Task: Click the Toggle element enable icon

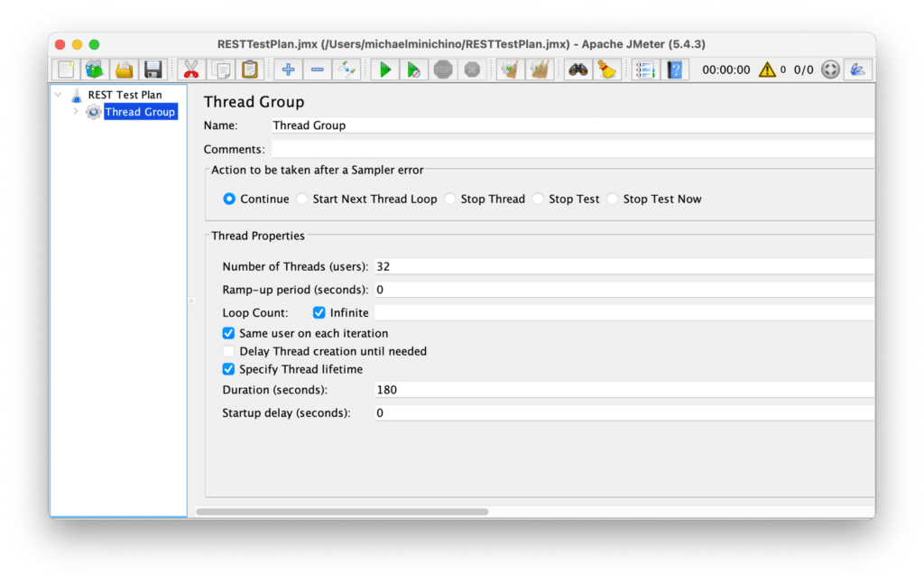Action: click(347, 69)
